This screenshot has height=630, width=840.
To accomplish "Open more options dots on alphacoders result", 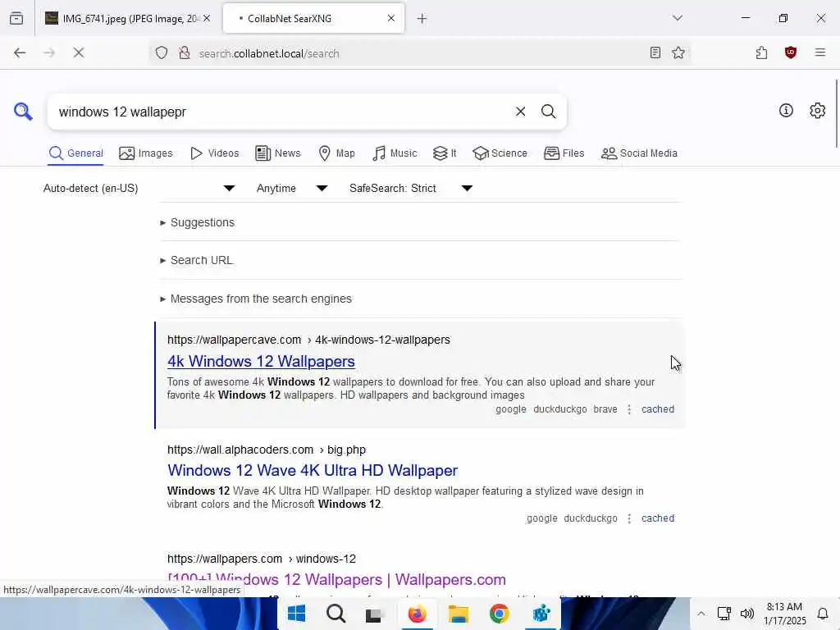I will [629, 518].
